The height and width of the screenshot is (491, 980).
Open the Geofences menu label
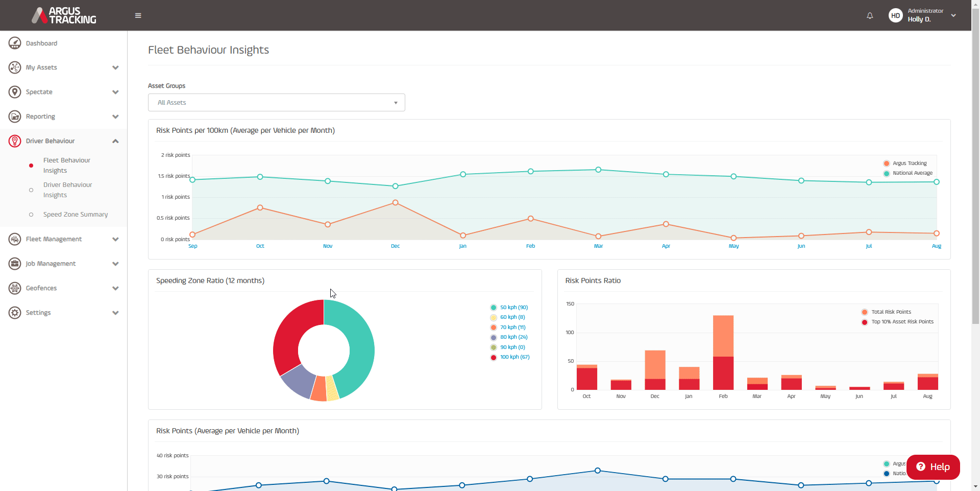[41, 288]
